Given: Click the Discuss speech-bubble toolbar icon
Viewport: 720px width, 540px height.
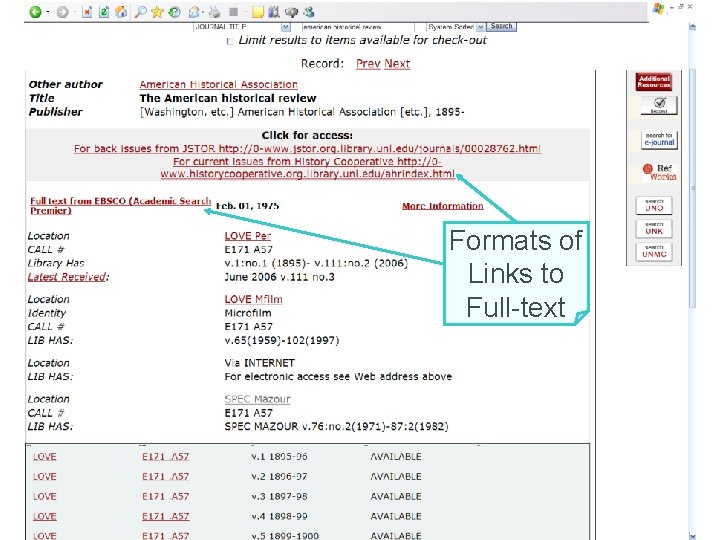Looking at the screenshot, I should coord(291,12).
